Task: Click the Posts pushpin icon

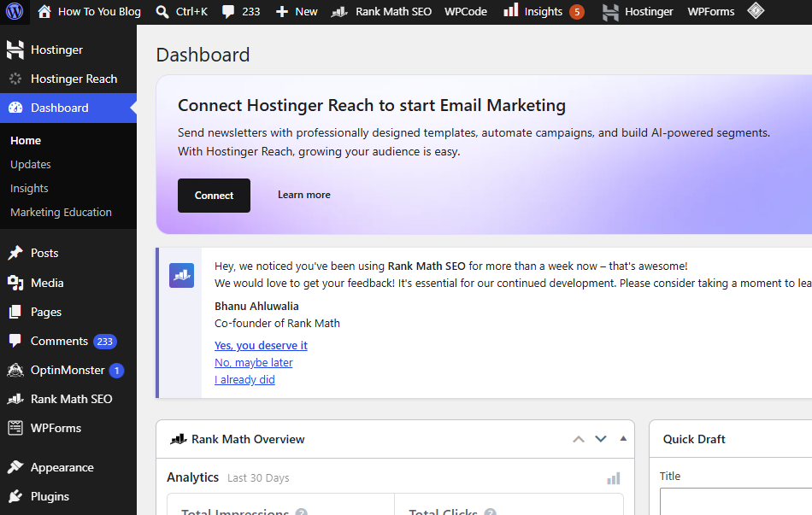Action: [x=15, y=253]
